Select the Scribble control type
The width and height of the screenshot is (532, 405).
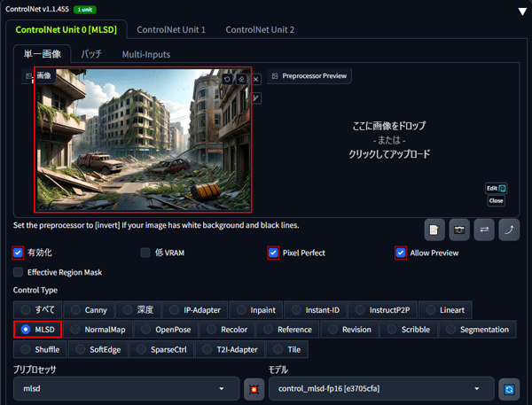(409, 330)
